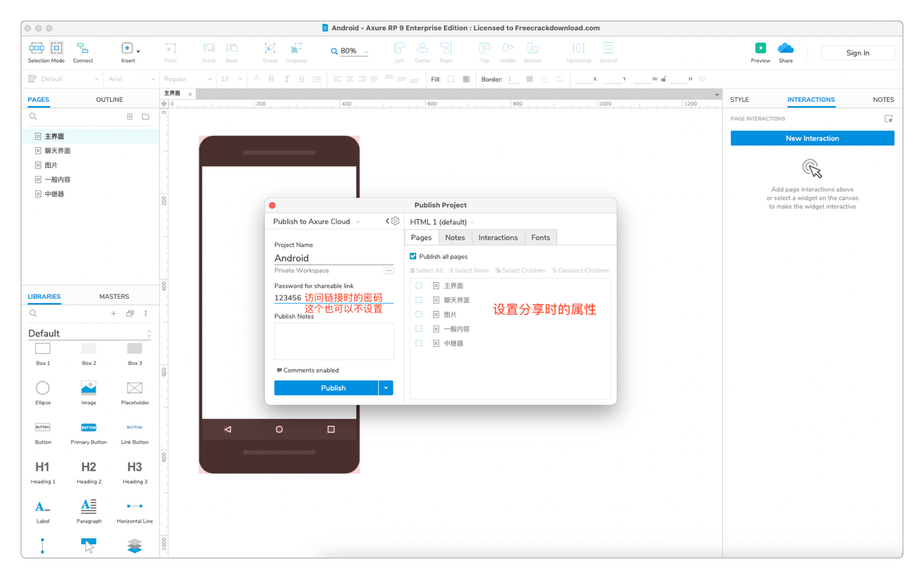Collapse publish panel with back chevron
Viewport: 924px width, 579px height.
tap(387, 221)
